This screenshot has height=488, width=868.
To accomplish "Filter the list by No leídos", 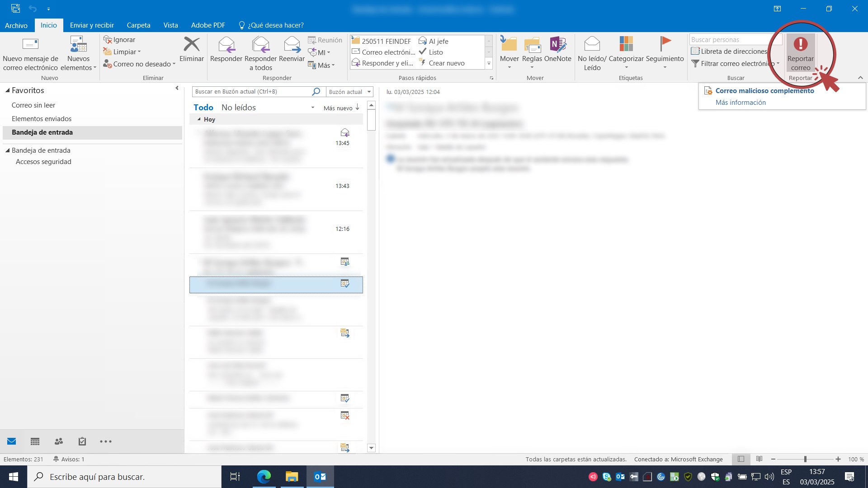I will 239,108.
